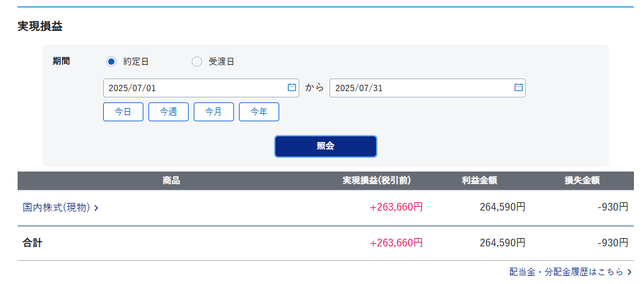This screenshot has width=644, height=284.
Task: Click the 損失金額 column header
Action: tap(582, 180)
